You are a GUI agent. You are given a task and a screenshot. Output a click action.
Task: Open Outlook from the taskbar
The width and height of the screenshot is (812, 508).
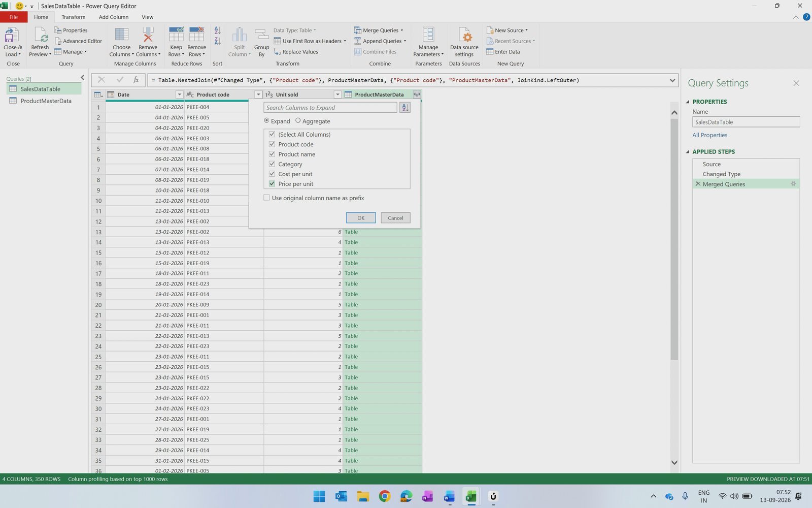pos(341,496)
